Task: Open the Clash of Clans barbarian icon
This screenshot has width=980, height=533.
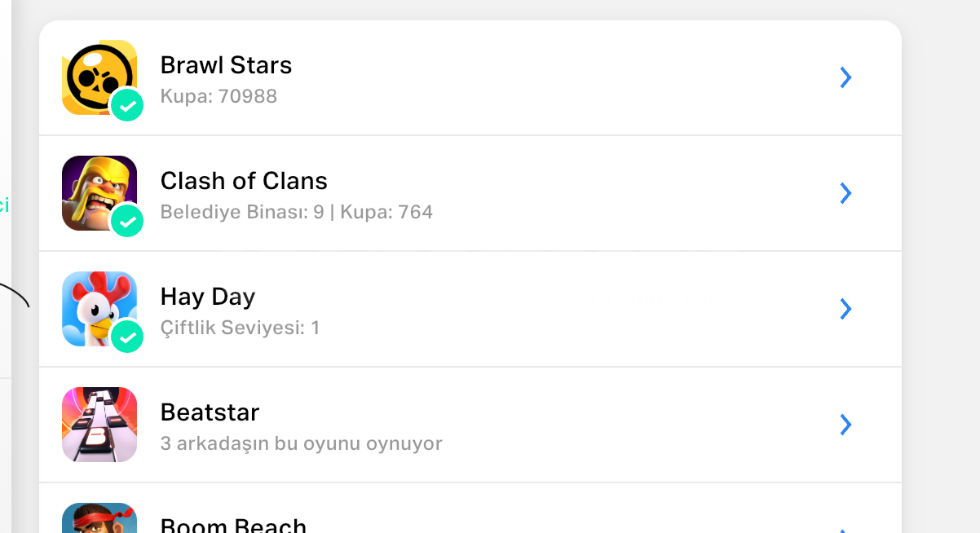Action: tap(99, 193)
